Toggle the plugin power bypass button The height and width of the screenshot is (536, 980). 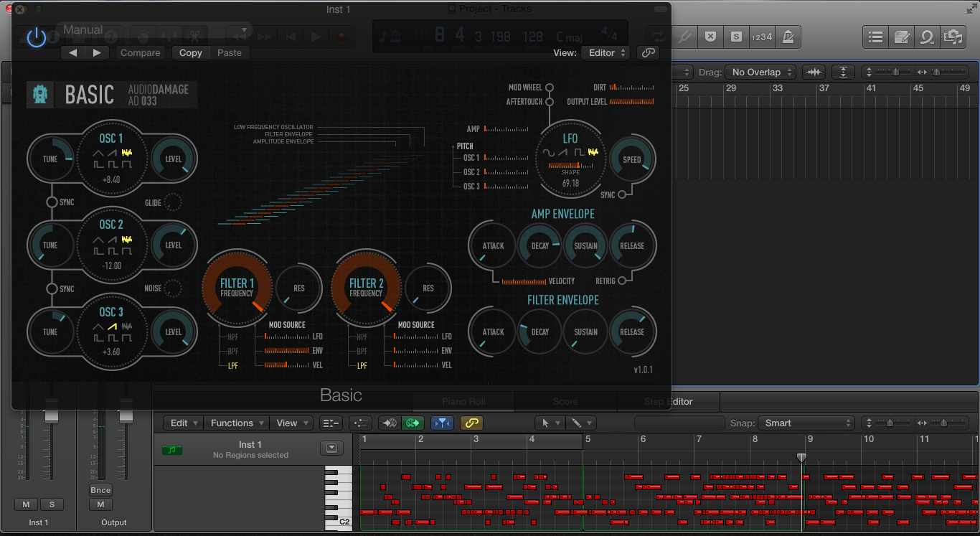coord(36,37)
